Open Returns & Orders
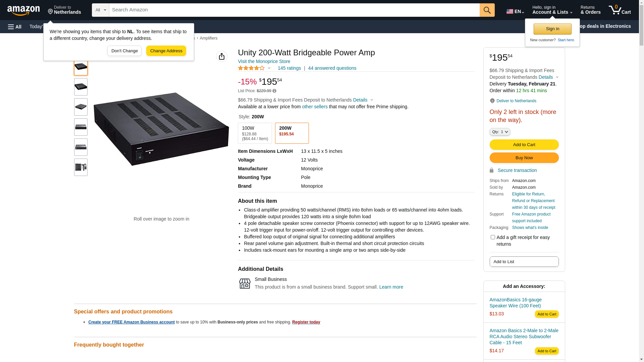Screen dimensions: 644x362 [x=590, y=10]
